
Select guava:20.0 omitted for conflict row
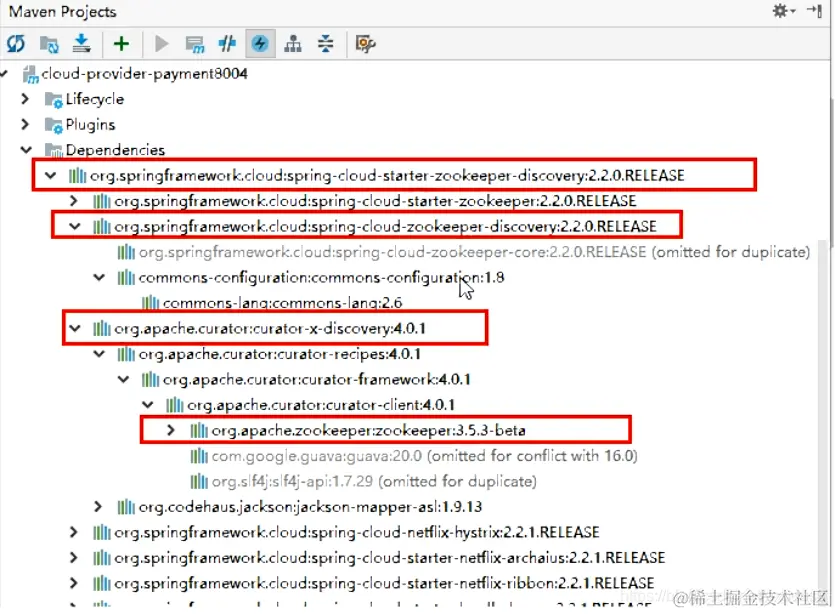(x=414, y=456)
